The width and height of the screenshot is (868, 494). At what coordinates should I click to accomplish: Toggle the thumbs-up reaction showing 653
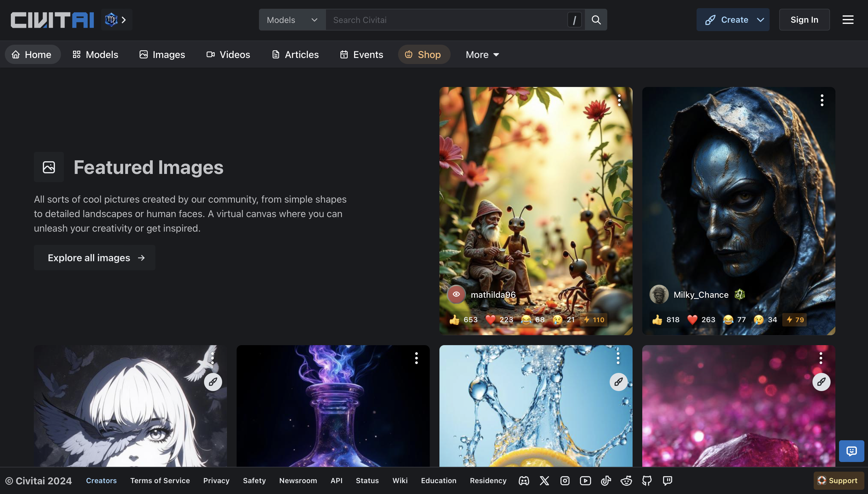point(463,319)
